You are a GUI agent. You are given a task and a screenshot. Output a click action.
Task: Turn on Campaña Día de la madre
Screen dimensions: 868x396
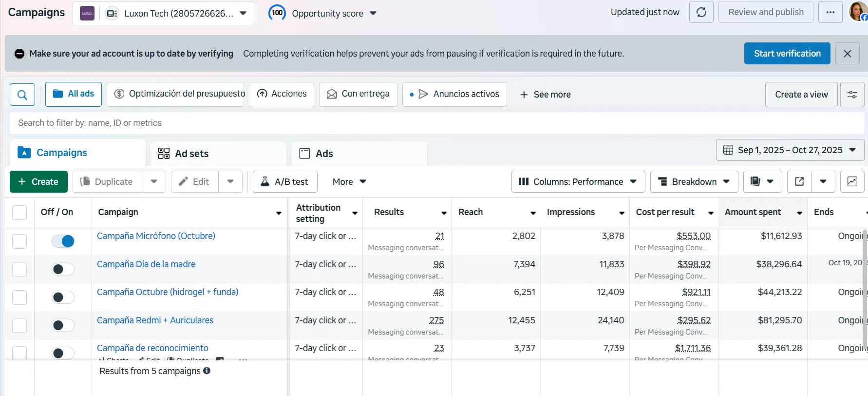coord(63,269)
